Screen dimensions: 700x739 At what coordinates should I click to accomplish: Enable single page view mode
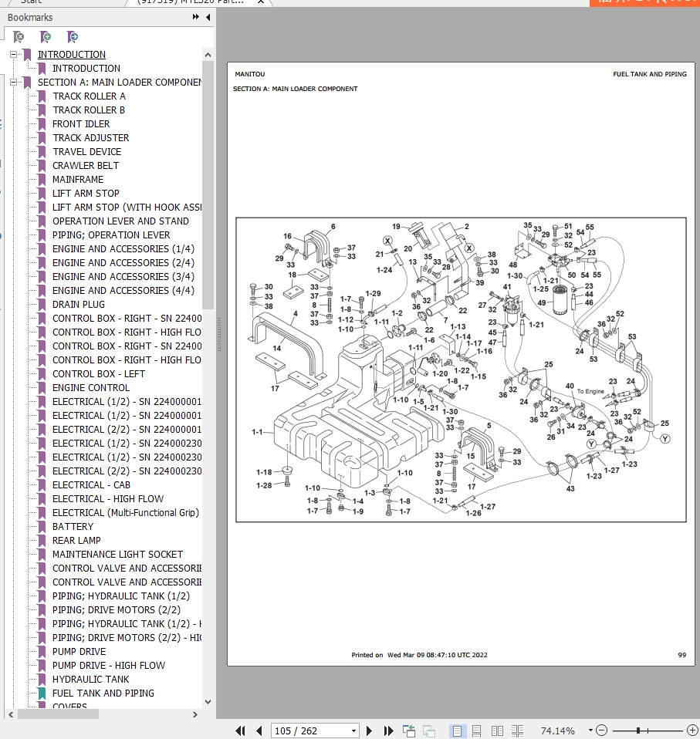point(458,731)
